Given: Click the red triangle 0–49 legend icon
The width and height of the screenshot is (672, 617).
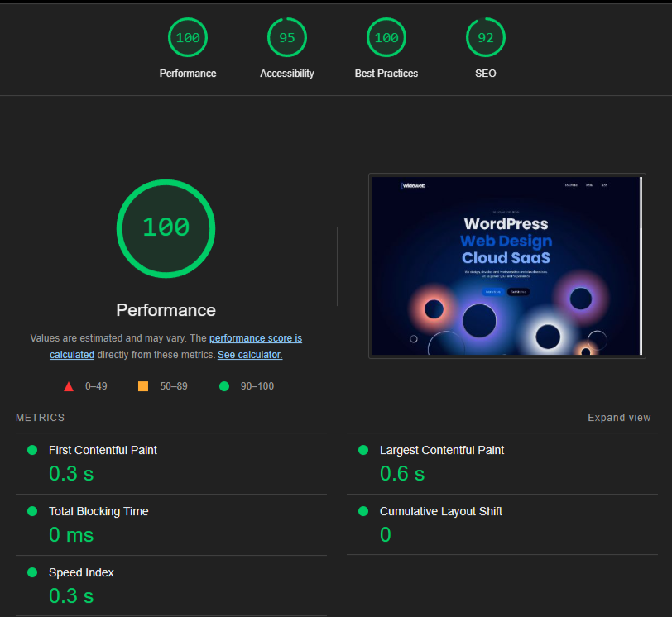Looking at the screenshot, I should (x=69, y=386).
